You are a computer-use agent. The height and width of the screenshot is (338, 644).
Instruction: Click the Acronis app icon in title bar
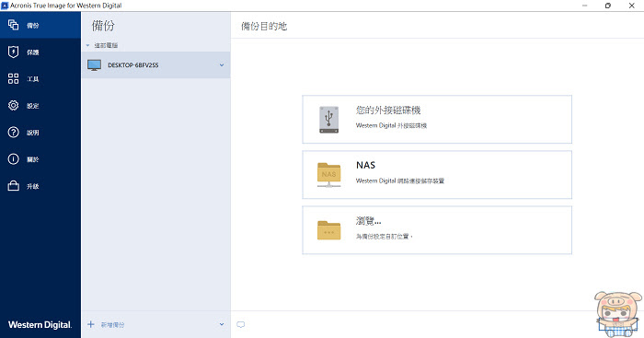point(5,6)
